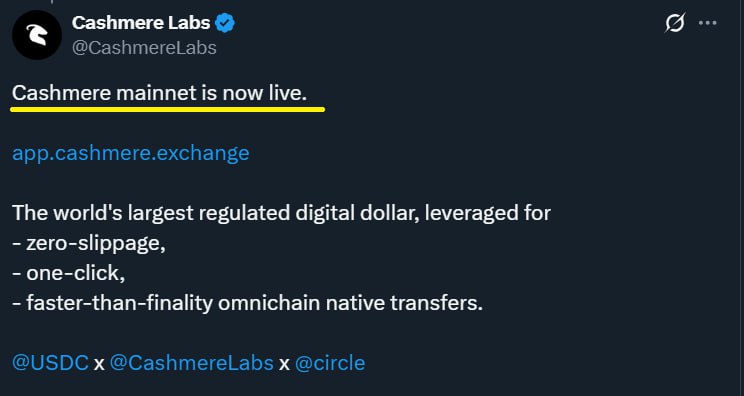Click the 'x' between @USDC and @CashmereLabs
744x396 pixels.
tap(99, 364)
